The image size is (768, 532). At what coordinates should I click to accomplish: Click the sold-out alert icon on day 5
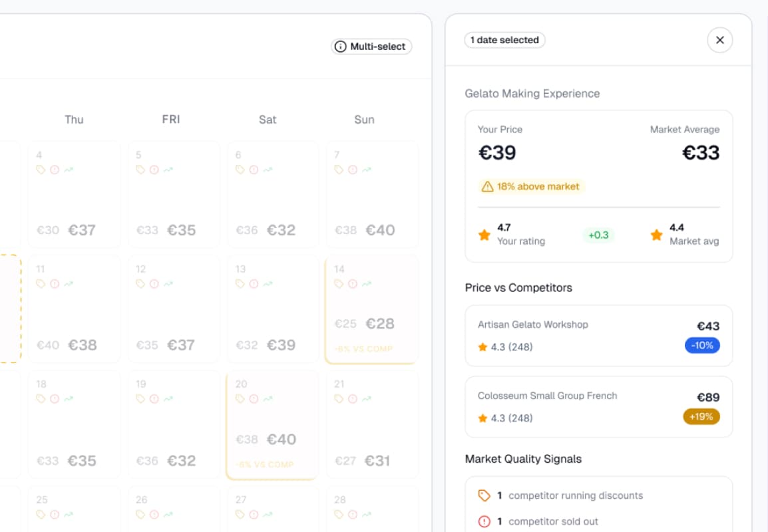coord(154,170)
